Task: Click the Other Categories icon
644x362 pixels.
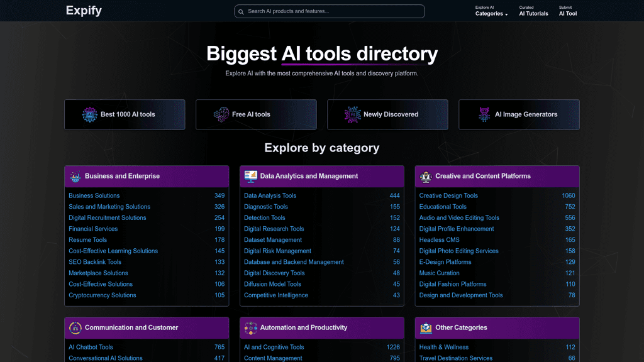Action: 426,328
